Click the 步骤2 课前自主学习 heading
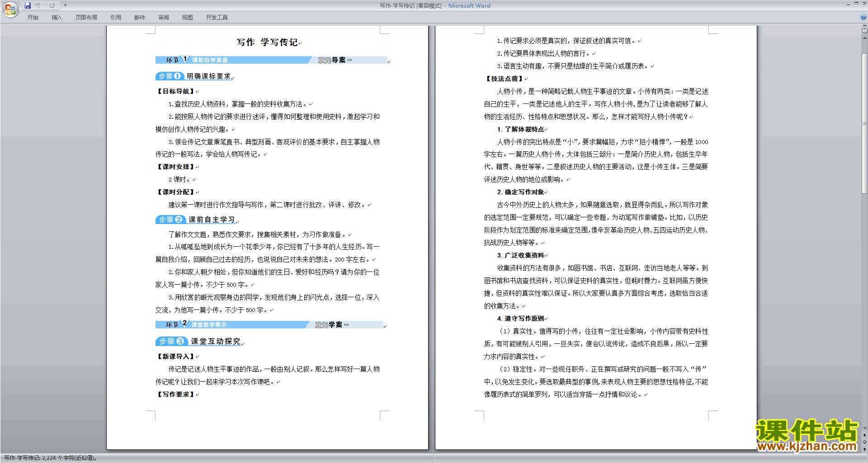 pyautogui.click(x=196, y=220)
